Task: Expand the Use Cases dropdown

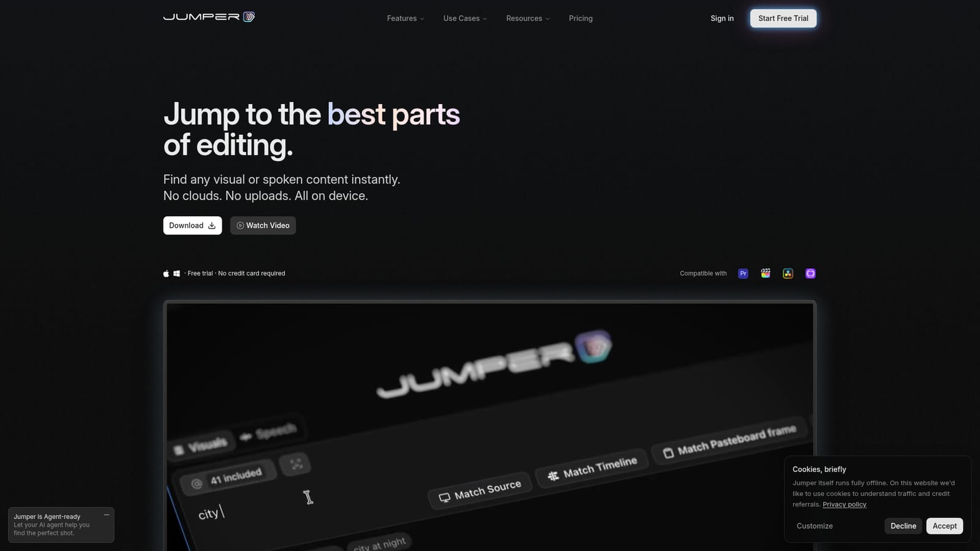Action: pos(466,18)
